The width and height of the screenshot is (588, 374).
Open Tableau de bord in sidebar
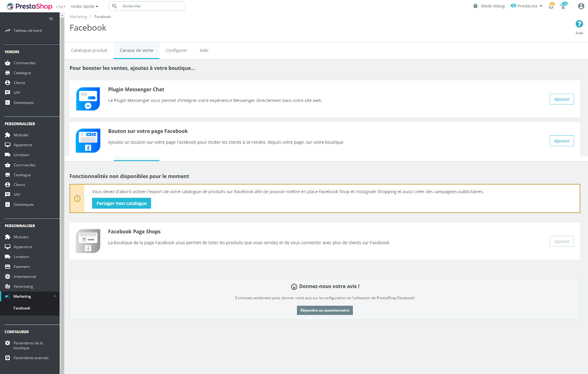pos(28,31)
